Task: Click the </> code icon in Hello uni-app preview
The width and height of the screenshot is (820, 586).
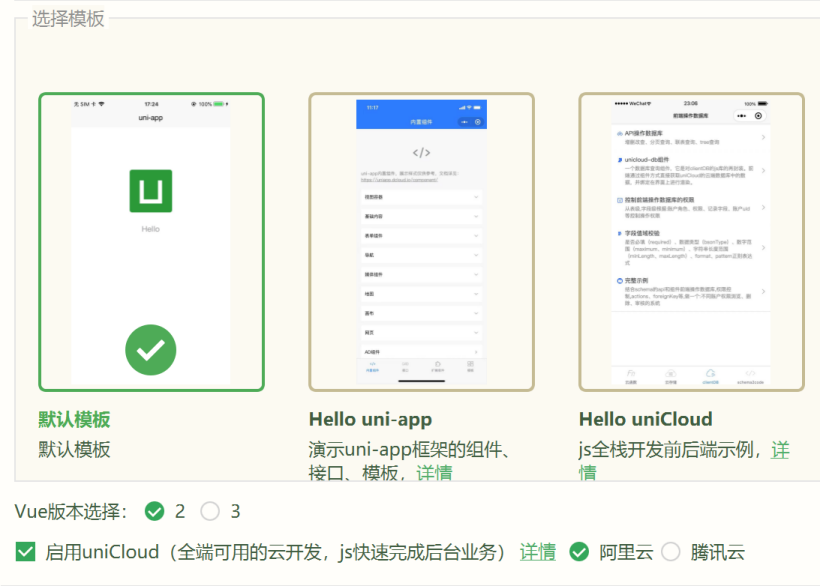Action: (x=421, y=154)
